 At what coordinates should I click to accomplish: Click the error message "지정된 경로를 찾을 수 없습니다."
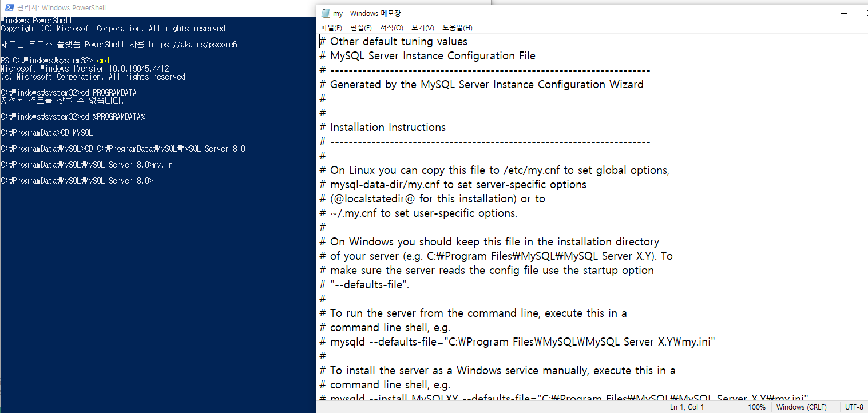[62, 100]
